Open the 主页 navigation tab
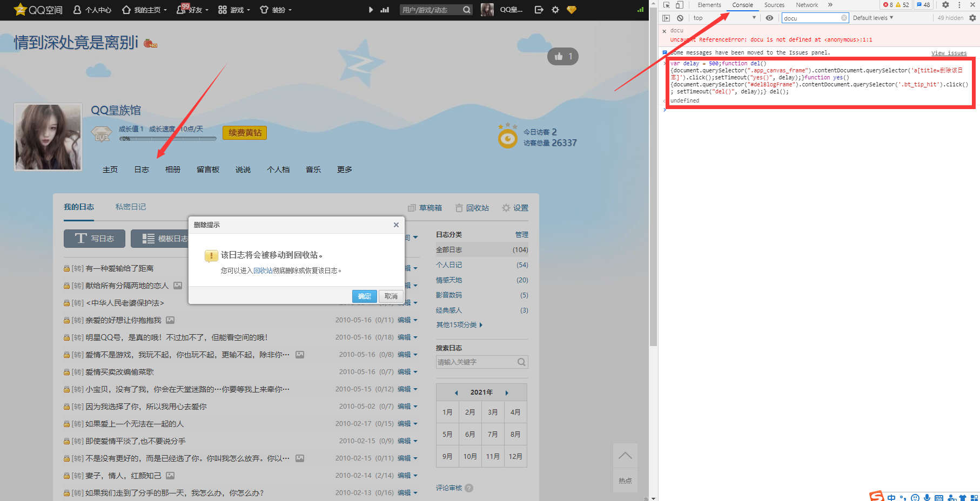This screenshot has width=980, height=501. (110, 170)
